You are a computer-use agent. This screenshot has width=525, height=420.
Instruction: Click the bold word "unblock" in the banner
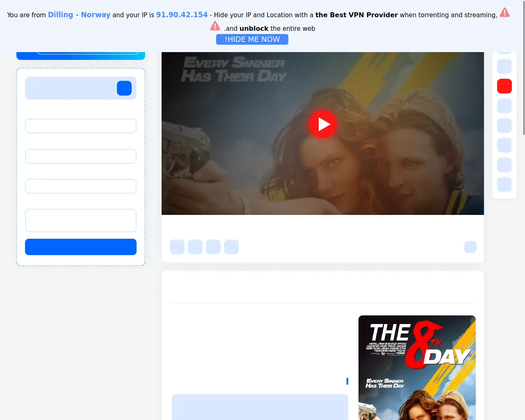coord(254,28)
